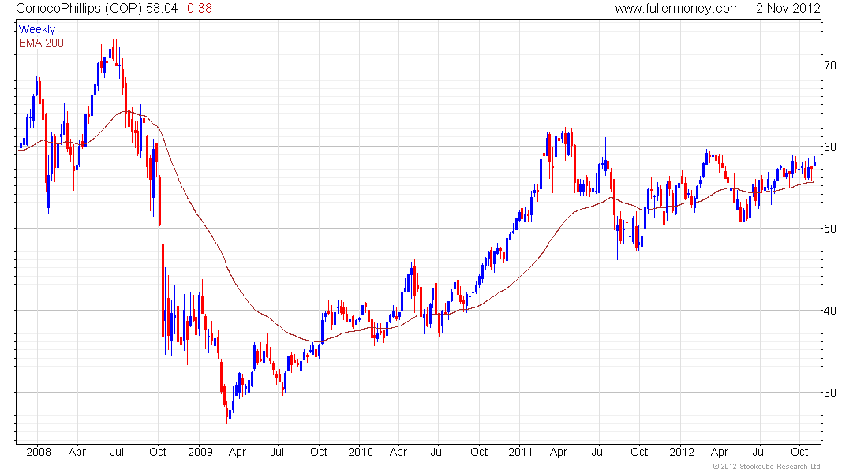Click the Oct label within year 2009
Image resolution: width=868 pixels, height=473 pixels.
pyautogui.click(x=318, y=452)
